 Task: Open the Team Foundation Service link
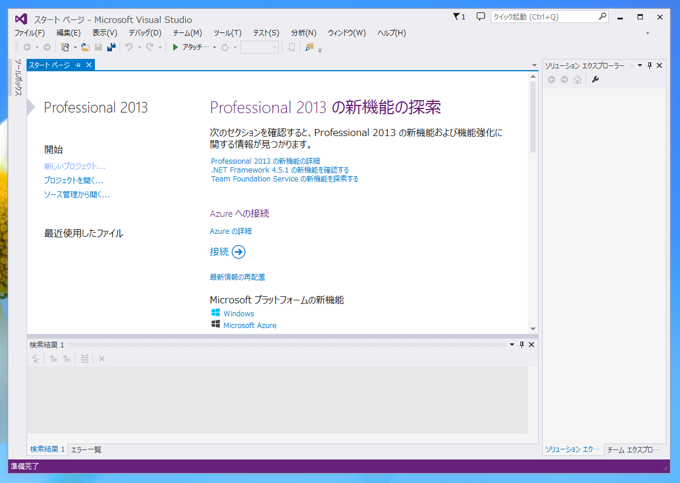point(284,179)
